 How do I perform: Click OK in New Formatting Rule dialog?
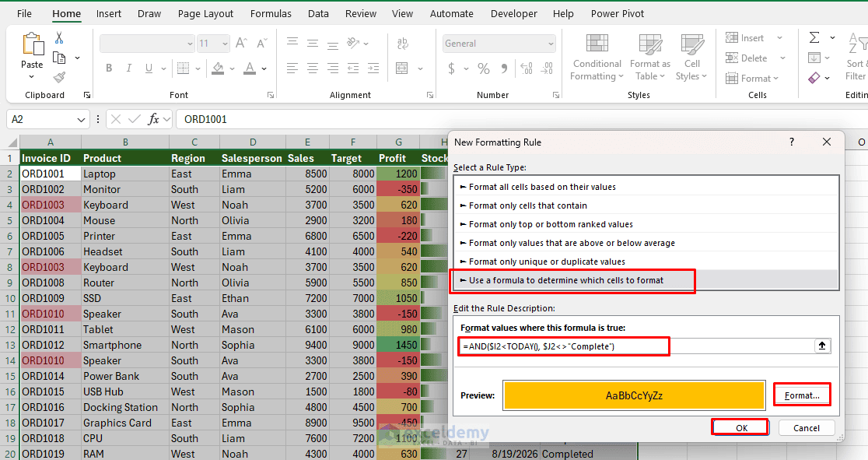point(741,428)
